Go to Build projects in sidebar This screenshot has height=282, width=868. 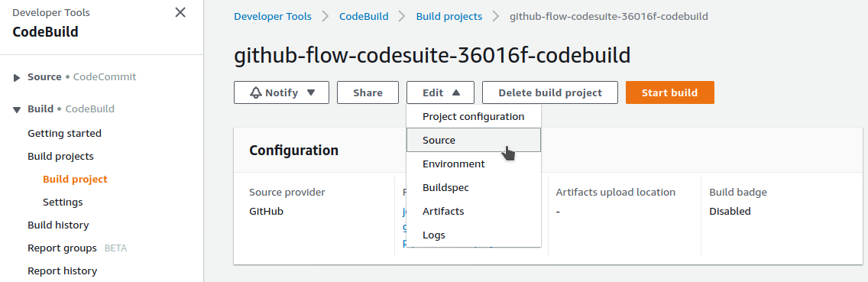point(60,156)
